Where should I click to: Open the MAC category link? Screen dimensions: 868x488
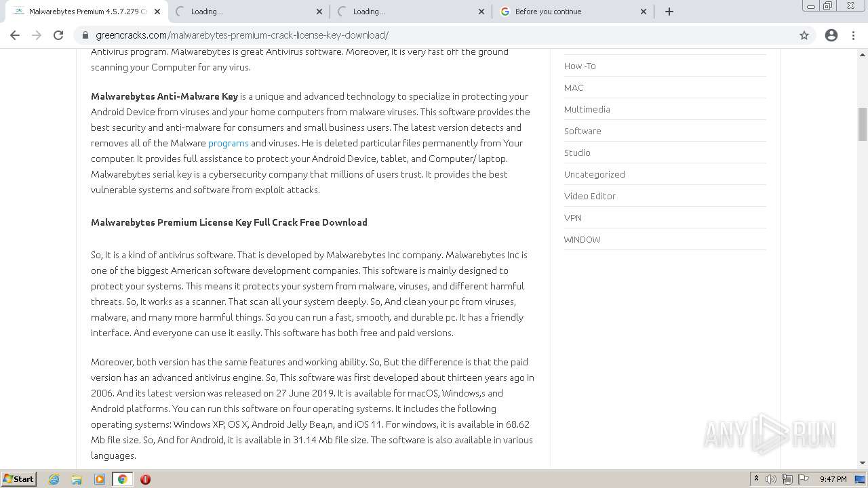pos(574,87)
